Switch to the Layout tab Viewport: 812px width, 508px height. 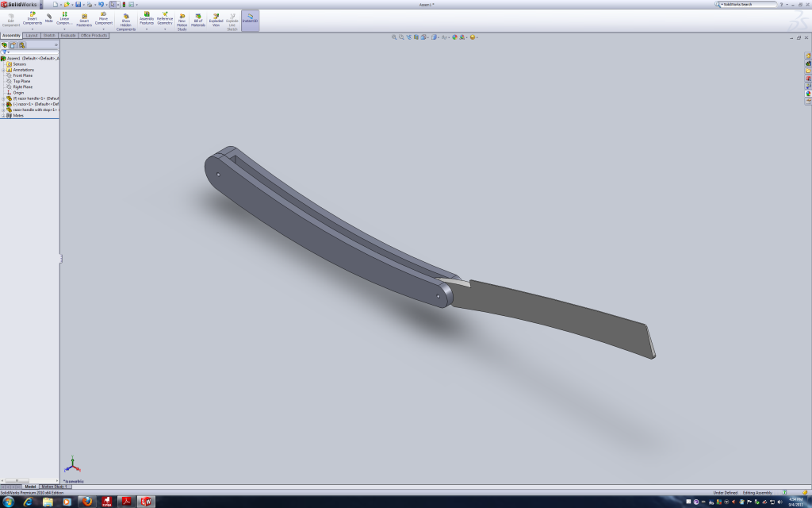point(32,35)
